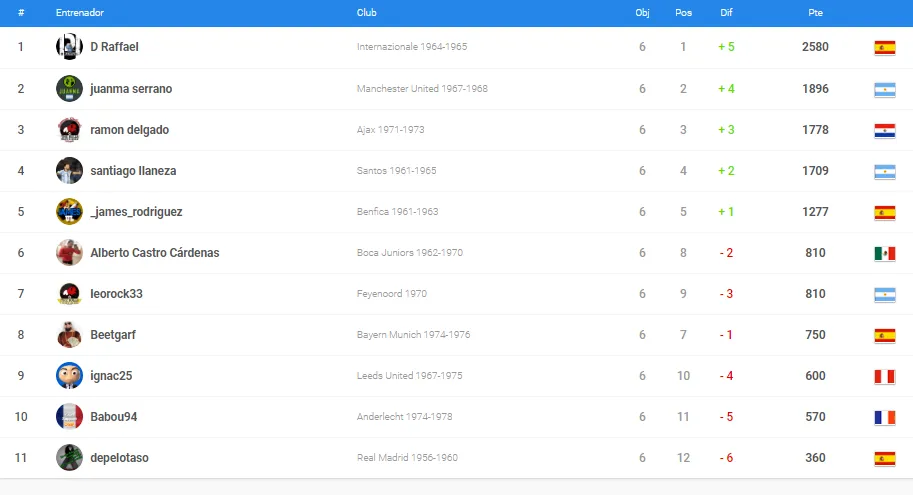Click the 1778 points value
Screen dimensions: 913x495
[815, 129]
